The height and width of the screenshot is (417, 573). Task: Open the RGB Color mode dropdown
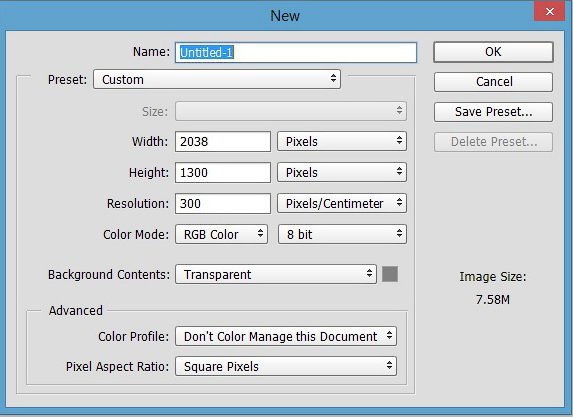pos(221,234)
